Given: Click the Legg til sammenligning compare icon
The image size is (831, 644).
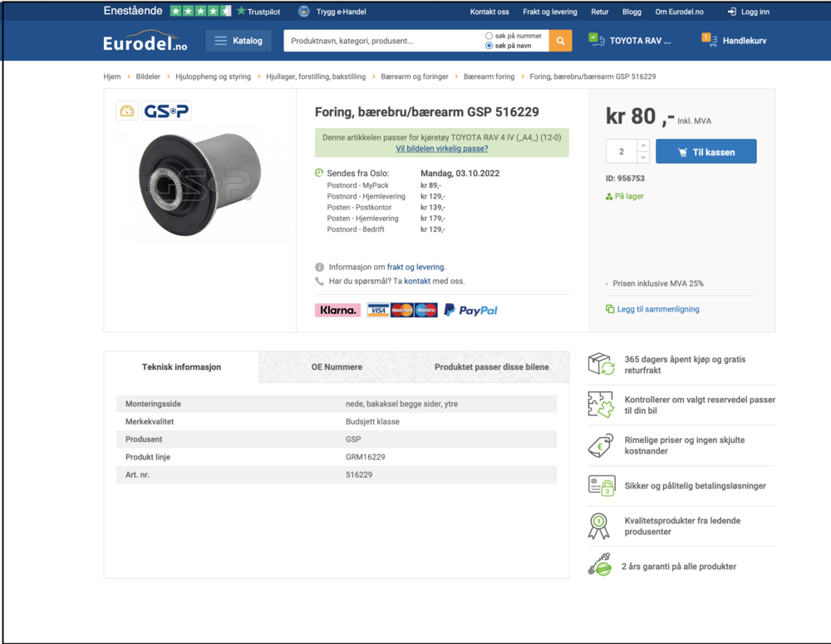Looking at the screenshot, I should coord(610,309).
